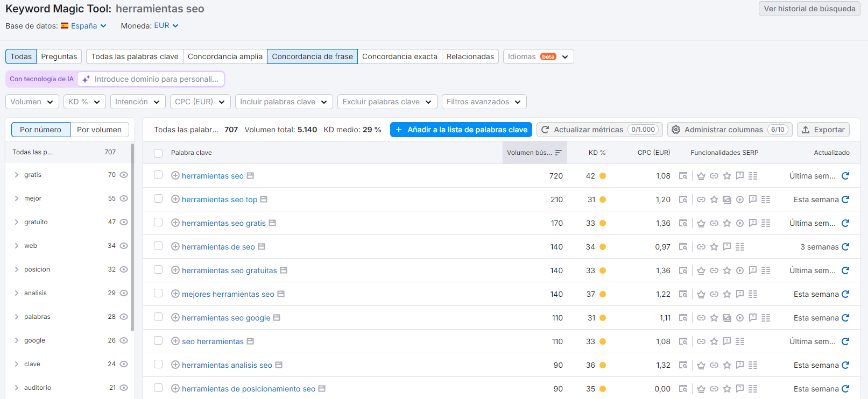The width and height of the screenshot is (868, 399).
Task: Check the 'herramientas seo gratis' row checkbox
Action: (x=158, y=222)
